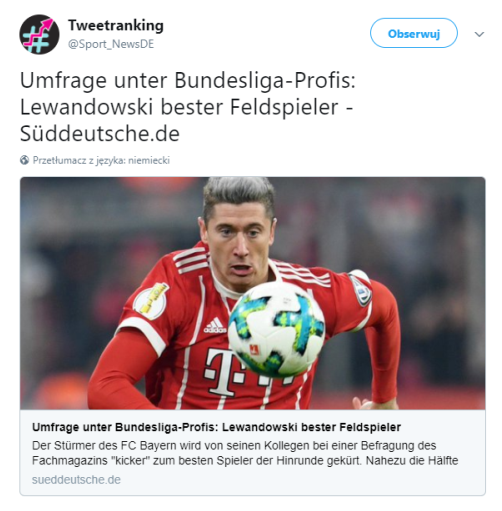Click the tweet line "Lewandowski bester Feldspieler"
502x511 pixels.
[x=179, y=107]
